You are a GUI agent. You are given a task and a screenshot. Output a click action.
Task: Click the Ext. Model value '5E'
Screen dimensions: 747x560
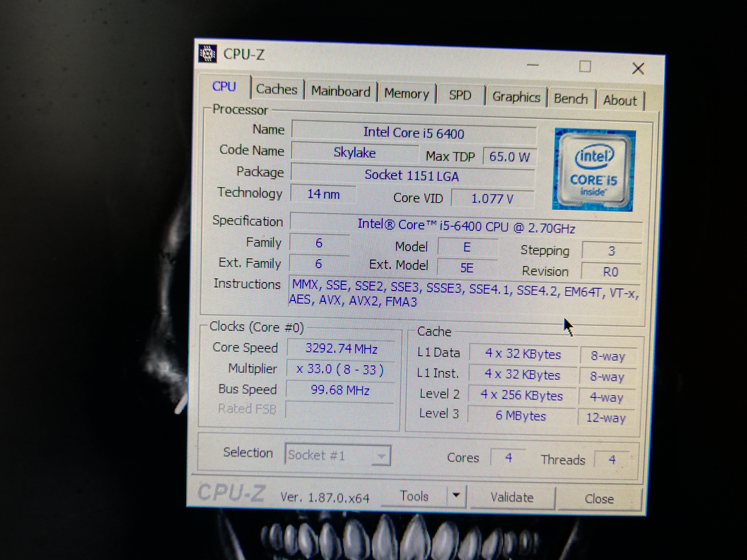(x=467, y=268)
